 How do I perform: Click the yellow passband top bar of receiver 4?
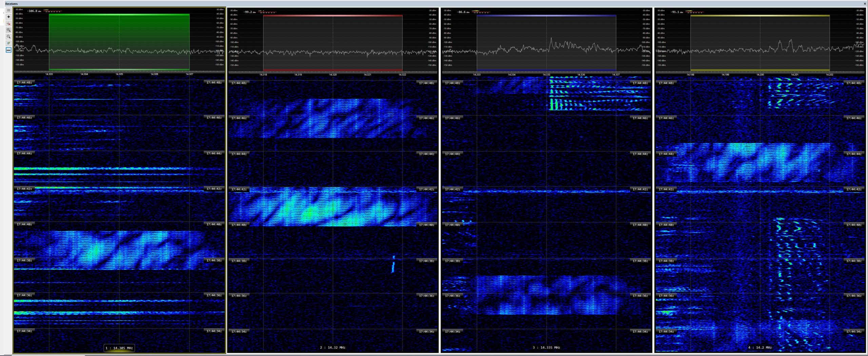pos(760,16)
